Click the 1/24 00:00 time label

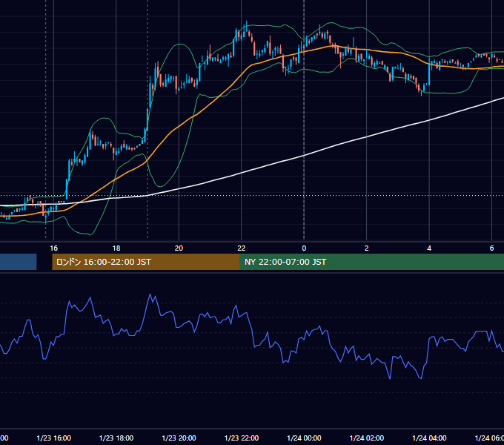304,438
